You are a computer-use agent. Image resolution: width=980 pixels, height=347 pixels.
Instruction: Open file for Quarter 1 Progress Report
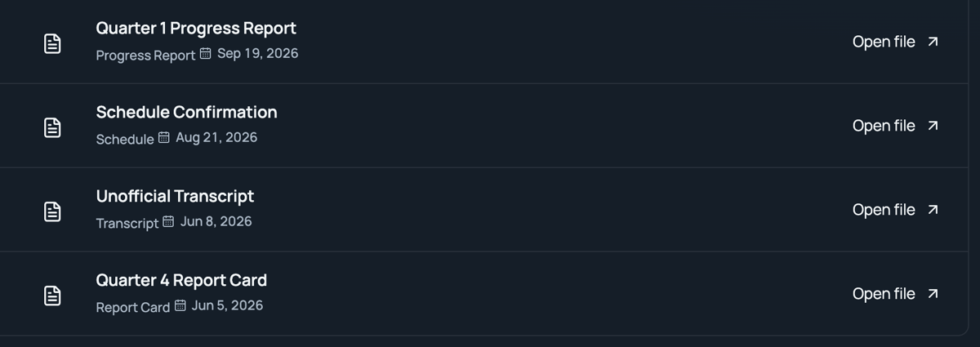896,42
